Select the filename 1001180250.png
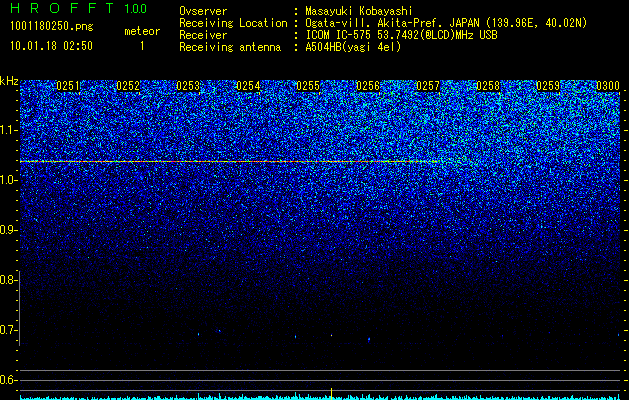629x400 pixels. (52, 26)
